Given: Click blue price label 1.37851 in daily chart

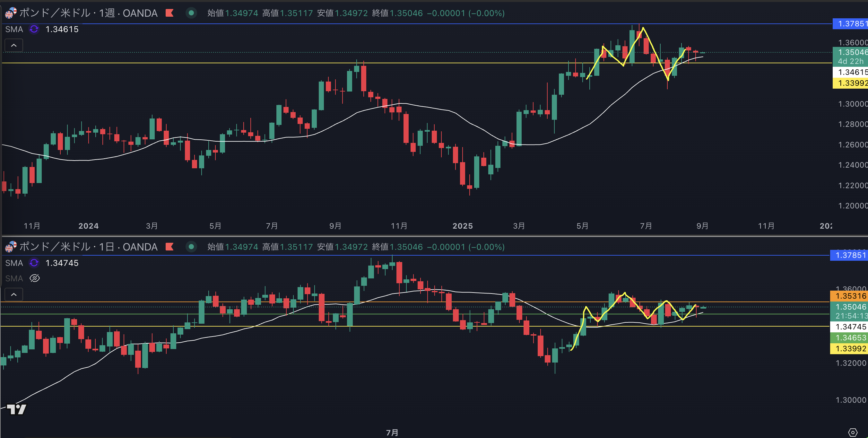Looking at the screenshot, I should pos(849,255).
